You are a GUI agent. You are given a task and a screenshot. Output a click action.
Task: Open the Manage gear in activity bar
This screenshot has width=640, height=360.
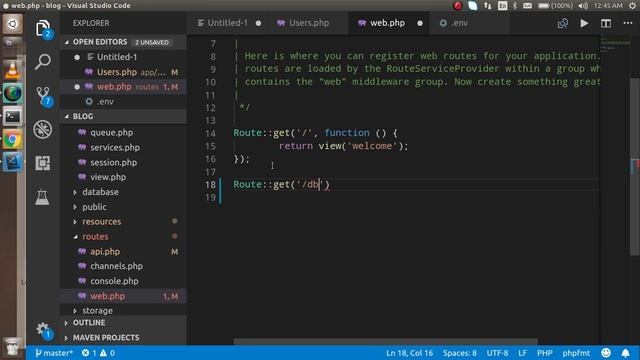point(43,330)
